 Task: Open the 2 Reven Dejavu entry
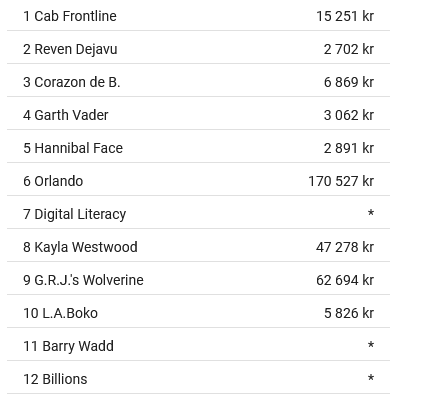tap(198, 47)
